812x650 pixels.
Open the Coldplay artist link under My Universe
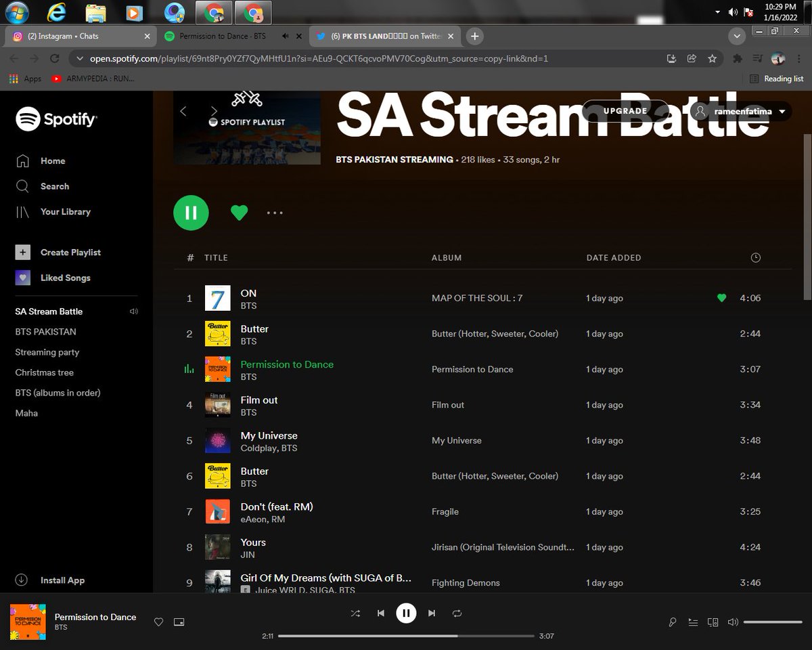point(258,448)
